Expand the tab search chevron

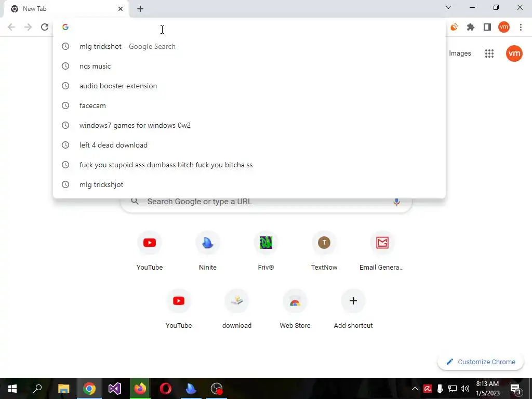[x=448, y=7]
